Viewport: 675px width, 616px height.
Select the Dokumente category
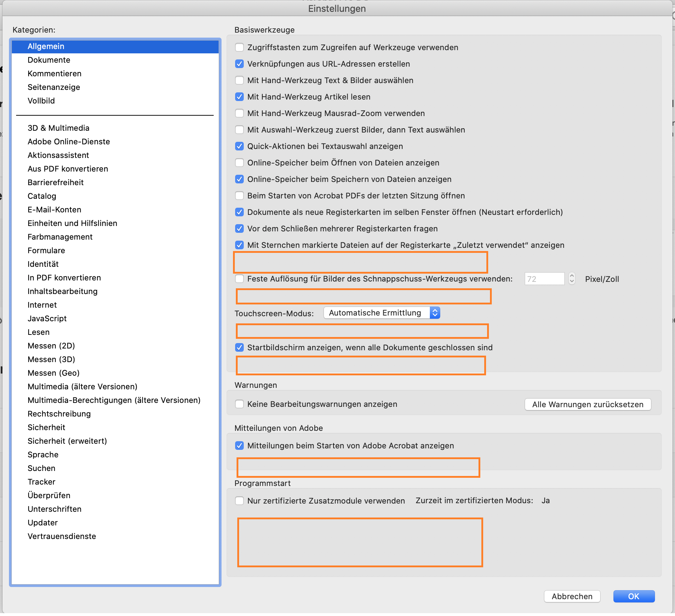pyautogui.click(x=49, y=60)
